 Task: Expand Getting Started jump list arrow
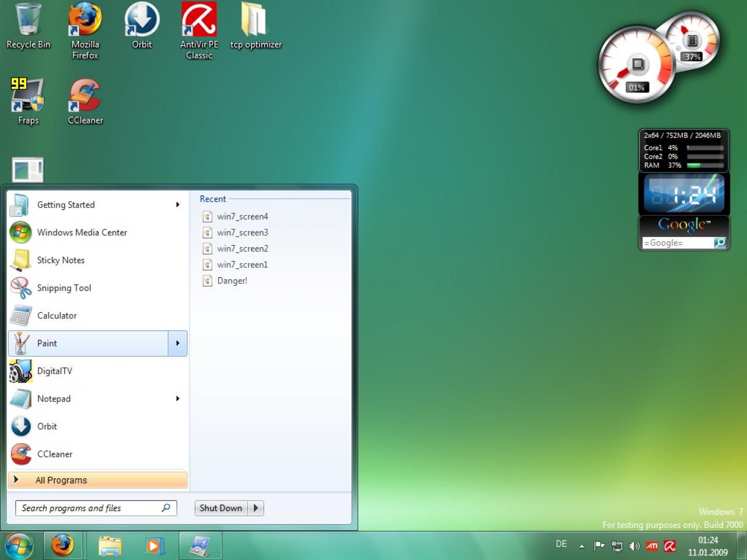click(x=178, y=205)
